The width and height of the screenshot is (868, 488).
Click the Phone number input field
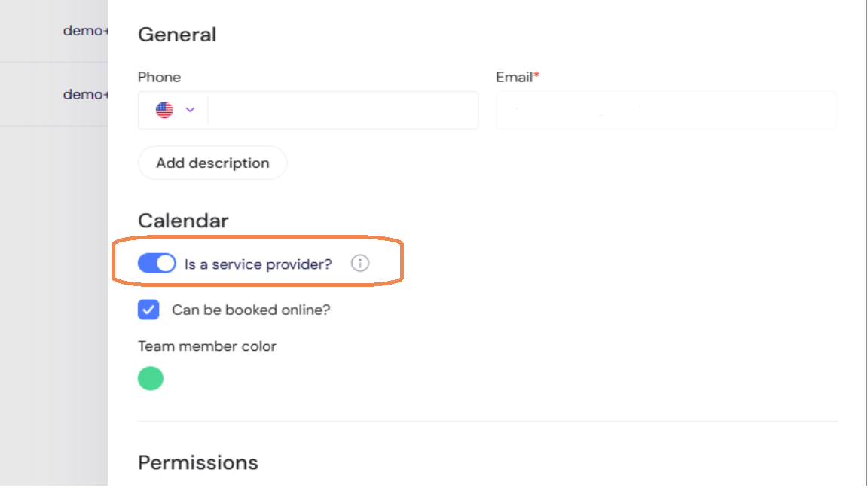pos(342,110)
